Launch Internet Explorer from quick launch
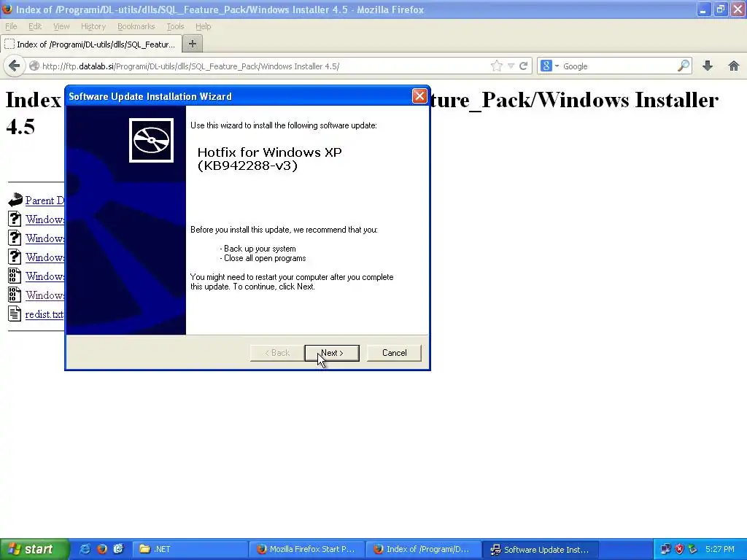This screenshot has width=747, height=560. [85, 549]
